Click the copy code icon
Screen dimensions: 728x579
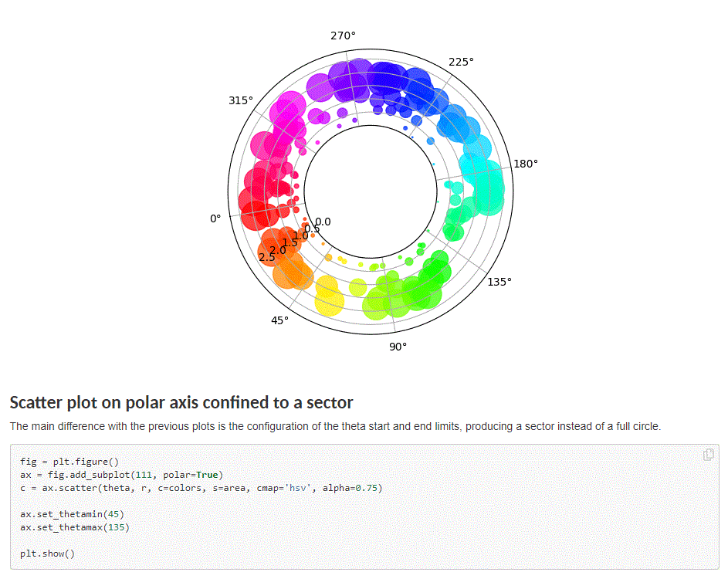point(708,455)
